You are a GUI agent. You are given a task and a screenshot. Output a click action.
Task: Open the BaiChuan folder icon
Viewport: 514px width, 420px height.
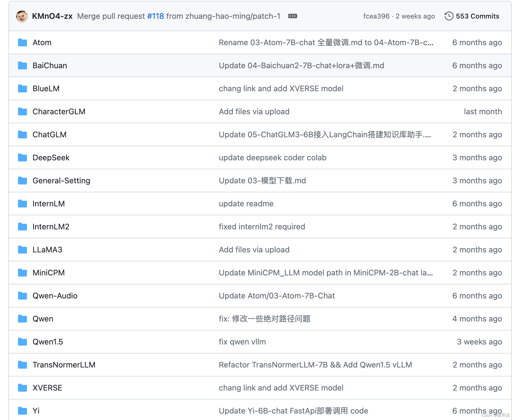click(x=22, y=65)
